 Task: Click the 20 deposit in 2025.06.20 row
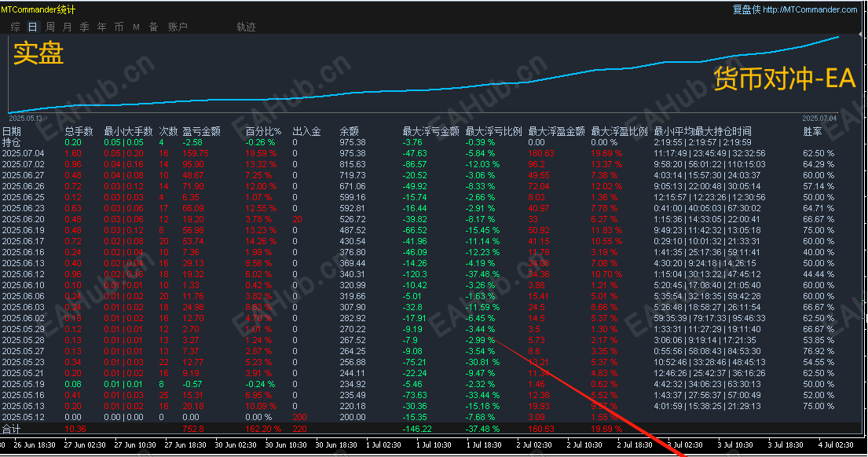coord(297,219)
